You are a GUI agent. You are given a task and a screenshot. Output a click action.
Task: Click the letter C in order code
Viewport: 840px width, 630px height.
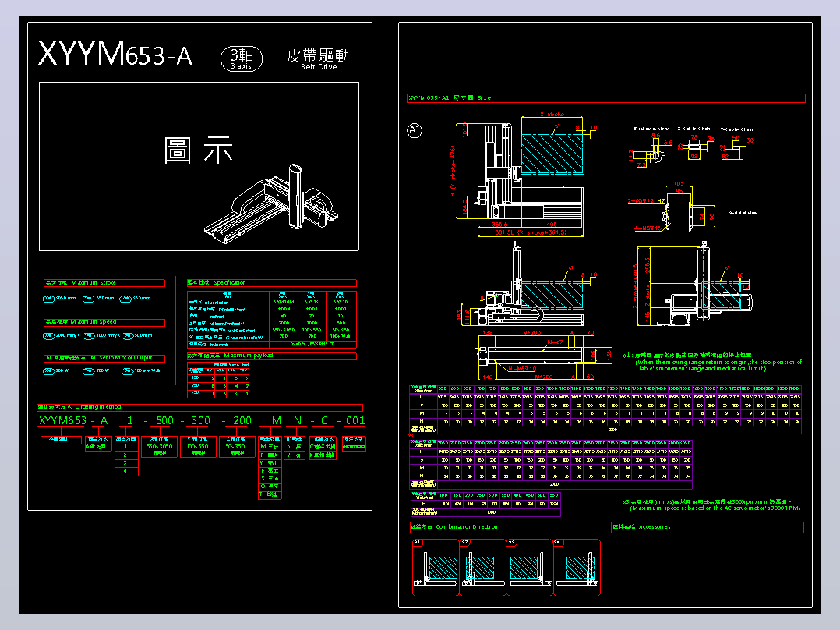[x=324, y=421]
